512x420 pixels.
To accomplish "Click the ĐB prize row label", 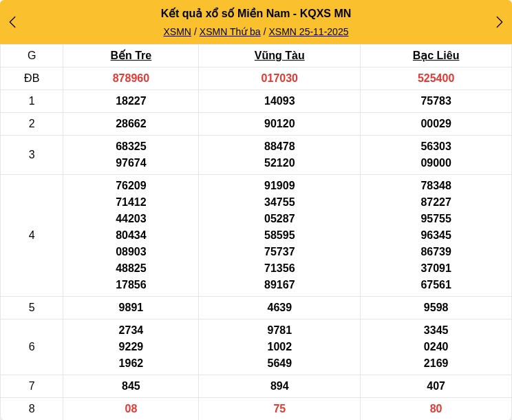I will (32, 78).
